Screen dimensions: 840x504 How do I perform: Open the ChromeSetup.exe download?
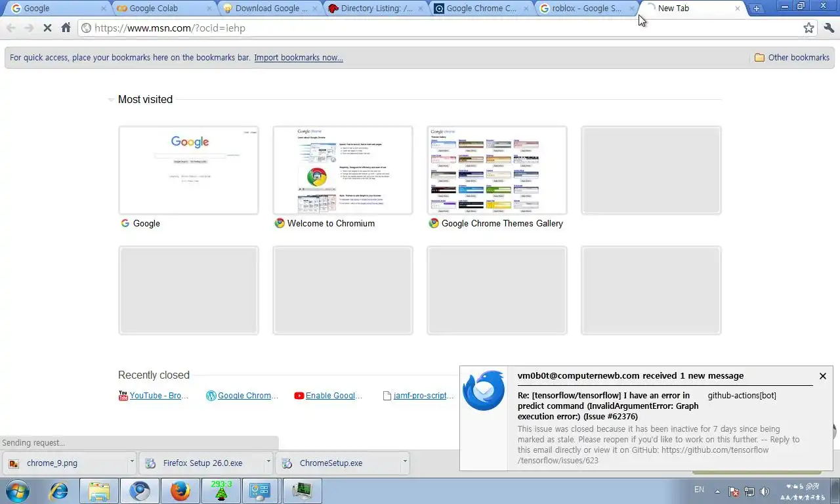[x=337, y=463]
